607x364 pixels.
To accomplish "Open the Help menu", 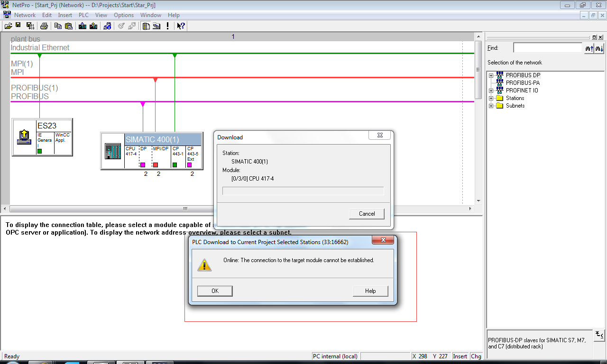I will pyautogui.click(x=174, y=15).
